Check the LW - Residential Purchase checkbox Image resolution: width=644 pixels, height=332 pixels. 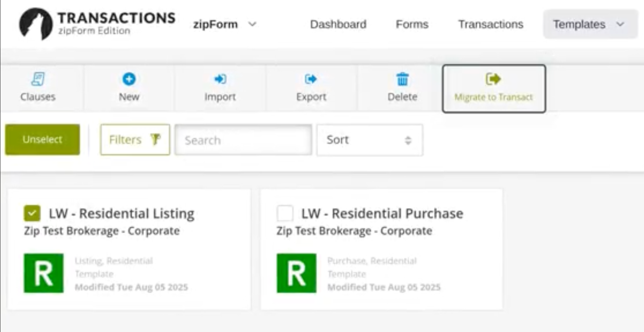click(285, 213)
